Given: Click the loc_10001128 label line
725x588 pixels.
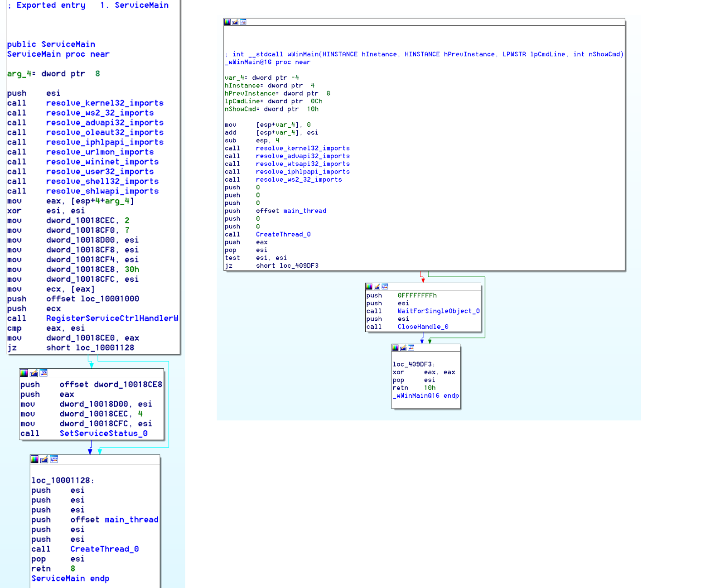Looking at the screenshot, I should click(x=63, y=480).
